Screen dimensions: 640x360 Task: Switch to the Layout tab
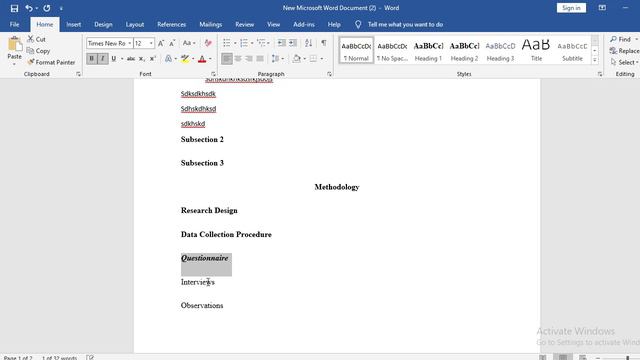(135, 24)
